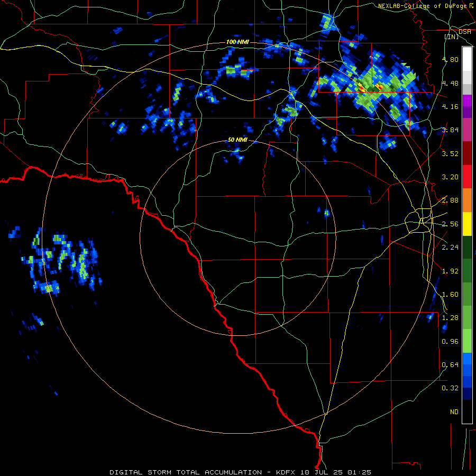Click the 1.92 legend value
Image resolution: width=476 pixels, height=476 pixels.
pyautogui.click(x=450, y=271)
